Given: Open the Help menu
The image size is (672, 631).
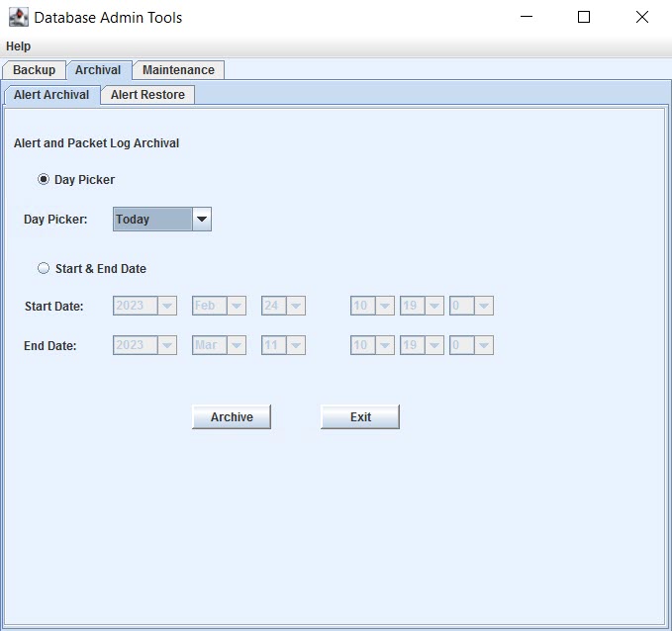Looking at the screenshot, I should 18,46.
